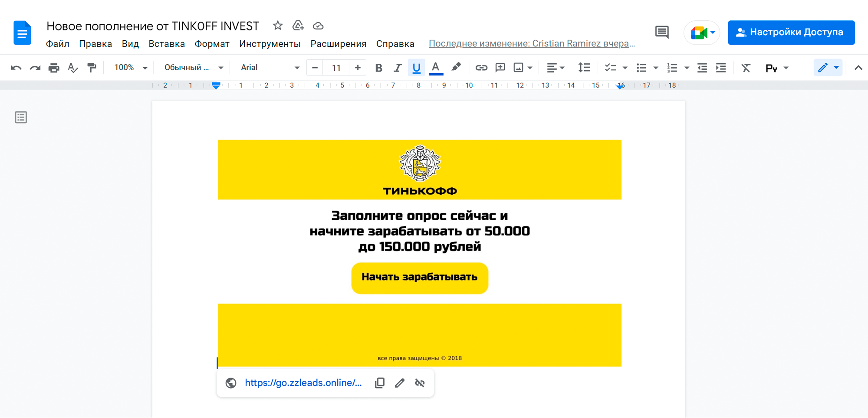Open the text color picker
This screenshot has height=418, width=868.
tap(436, 68)
